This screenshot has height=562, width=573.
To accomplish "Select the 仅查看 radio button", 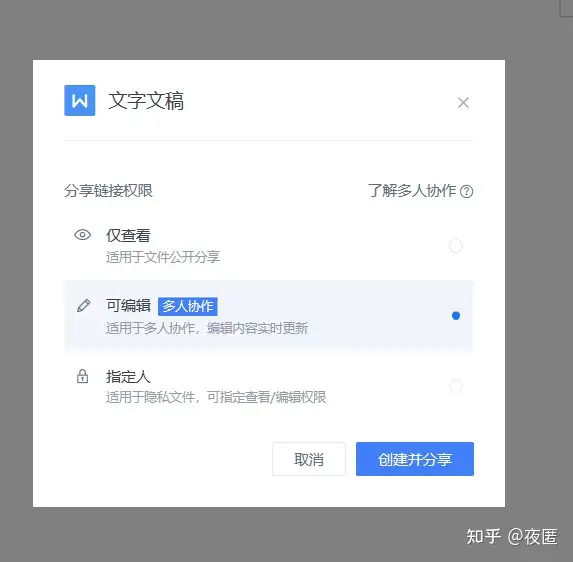I will point(456,246).
